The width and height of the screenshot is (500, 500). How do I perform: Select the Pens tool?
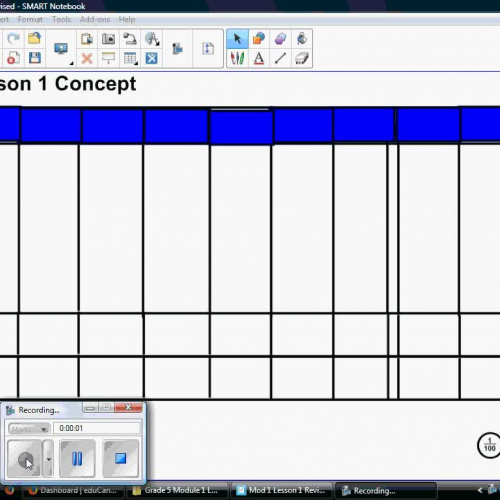tap(237, 58)
